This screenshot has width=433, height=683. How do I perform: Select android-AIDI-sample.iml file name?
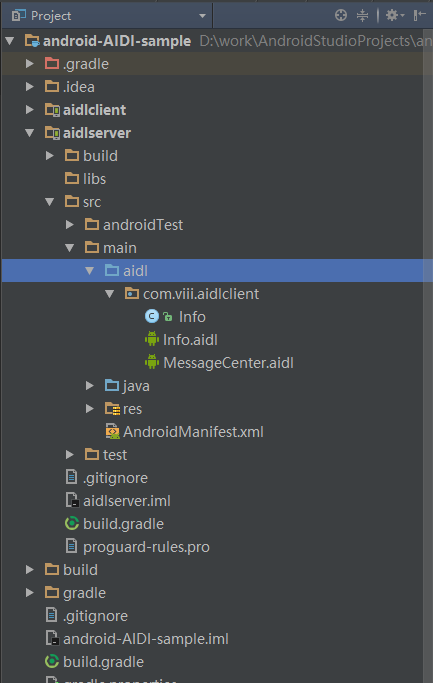[x=146, y=639]
